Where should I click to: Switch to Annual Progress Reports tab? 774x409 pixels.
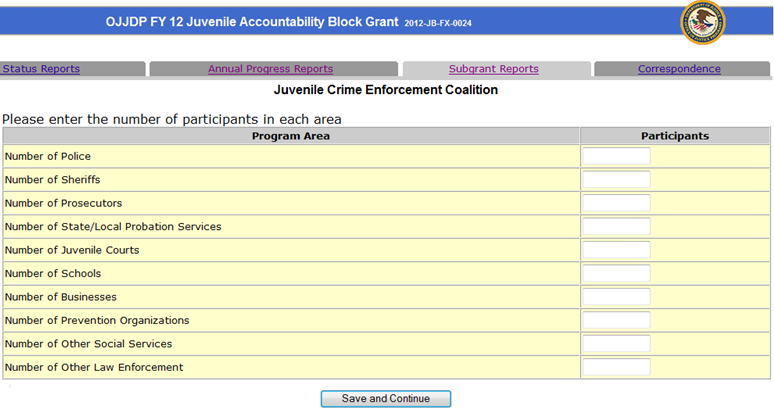tap(270, 69)
